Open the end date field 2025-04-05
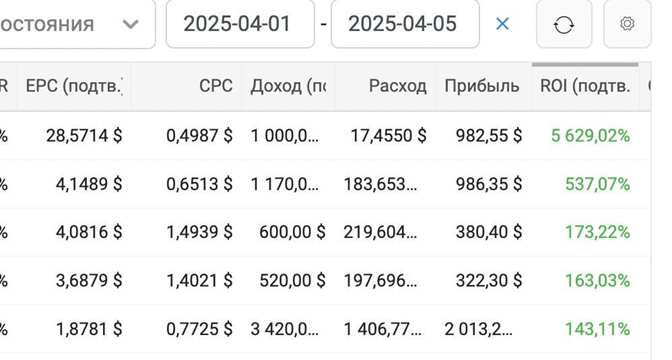The height and width of the screenshot is (360, 672). pos(405,24)
